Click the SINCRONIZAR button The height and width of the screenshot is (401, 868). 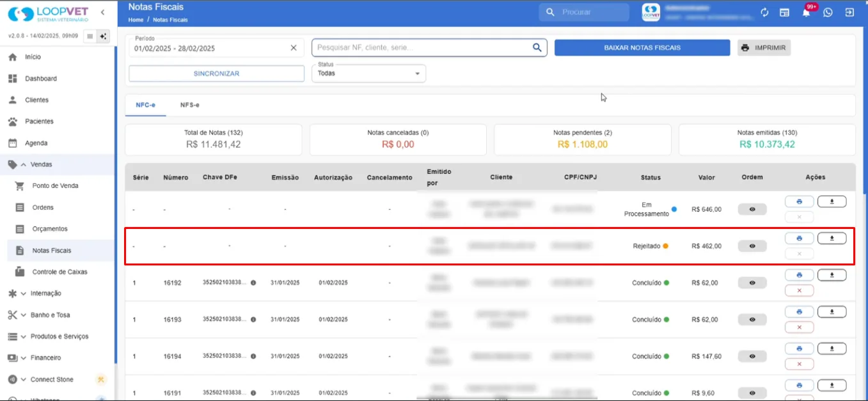point(216,74)
